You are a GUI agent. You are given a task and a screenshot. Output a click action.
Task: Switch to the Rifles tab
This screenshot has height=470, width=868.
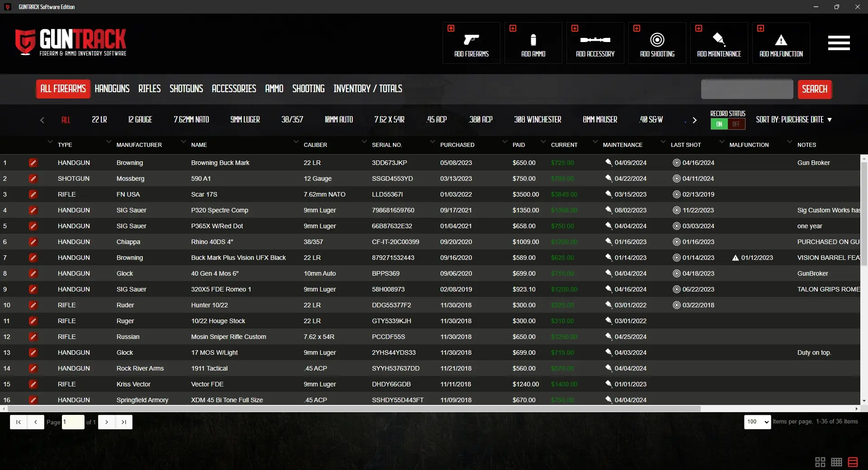coord(150,89)
